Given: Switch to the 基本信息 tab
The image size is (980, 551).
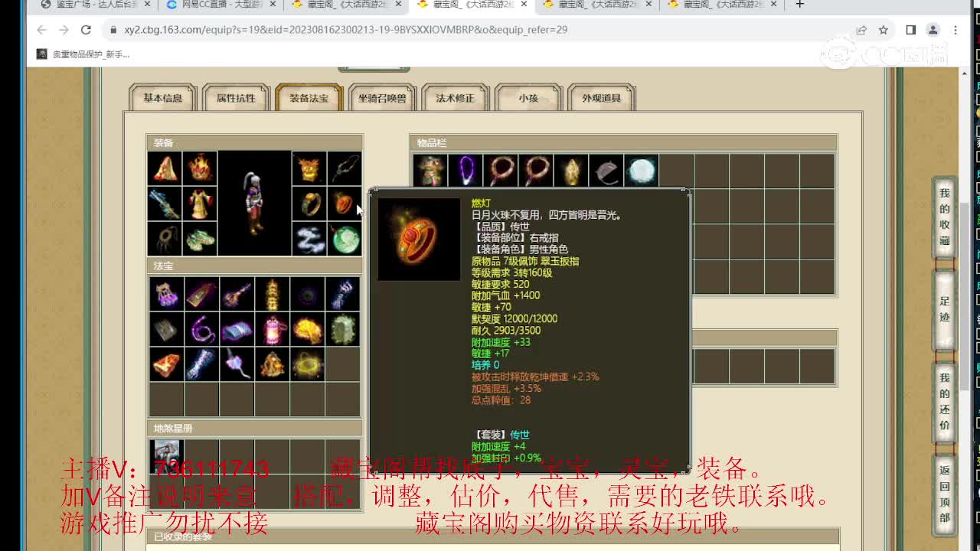Looking at the screenshot, I should [x=163, y=98].
